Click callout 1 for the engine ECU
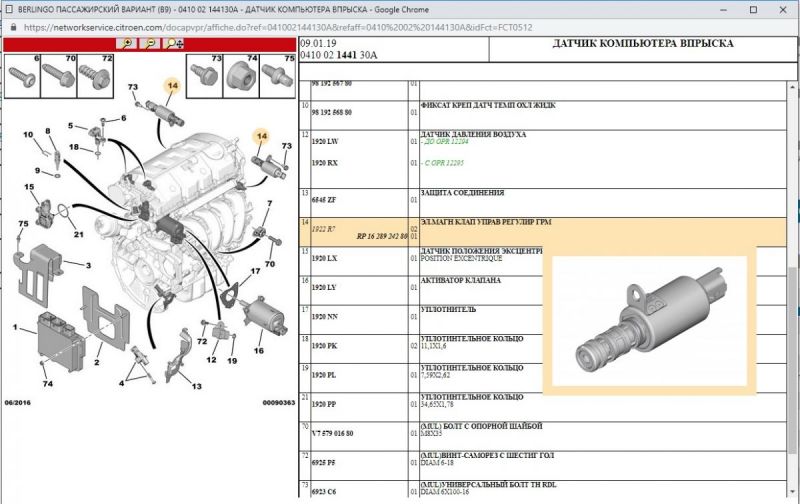 (15, 328)
